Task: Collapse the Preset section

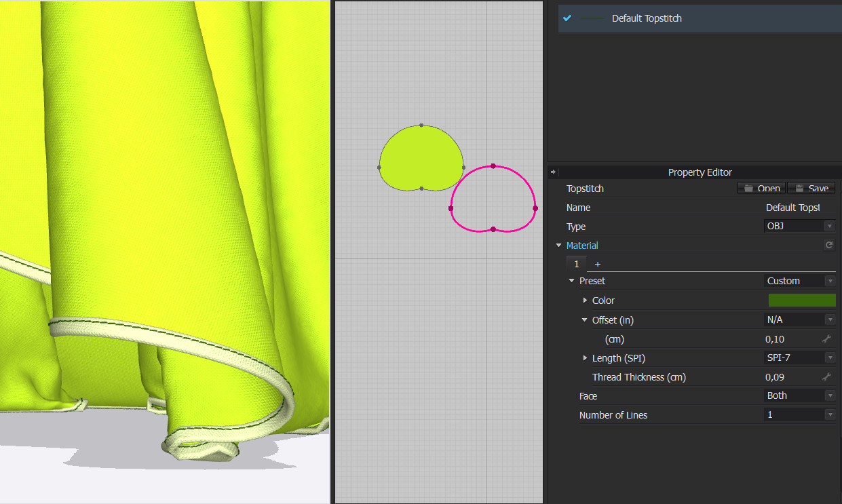Action: tap(571, 281)
